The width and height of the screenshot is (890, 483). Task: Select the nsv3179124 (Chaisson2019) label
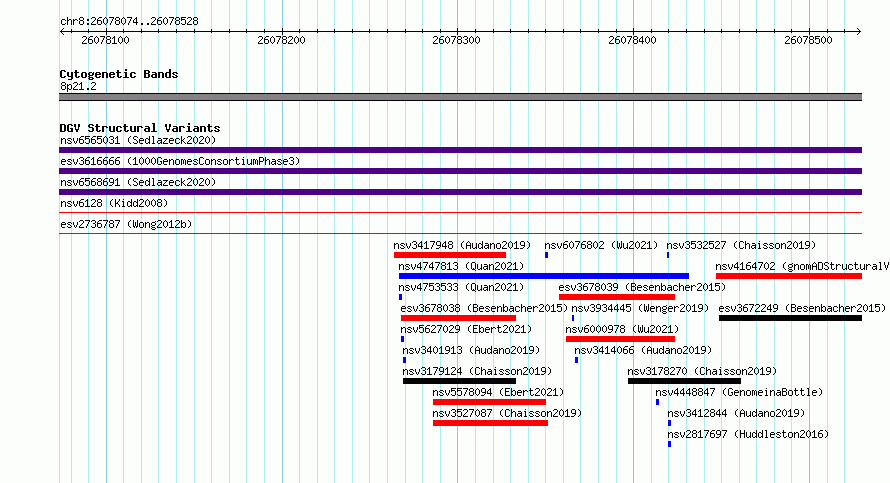tap(477, 371)
